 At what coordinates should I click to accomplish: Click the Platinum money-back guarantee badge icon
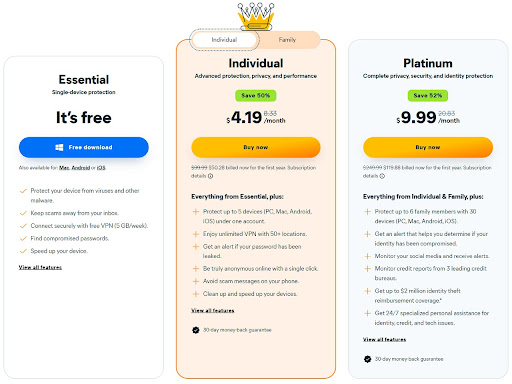pyautogui.click(x=367, y=359)
